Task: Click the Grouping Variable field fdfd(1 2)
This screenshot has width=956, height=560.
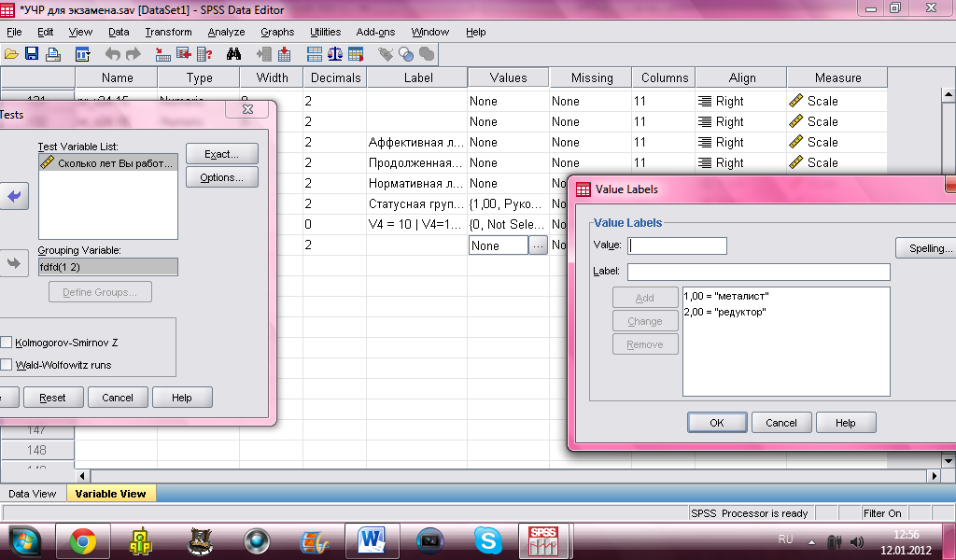Action: pos(108,267)
